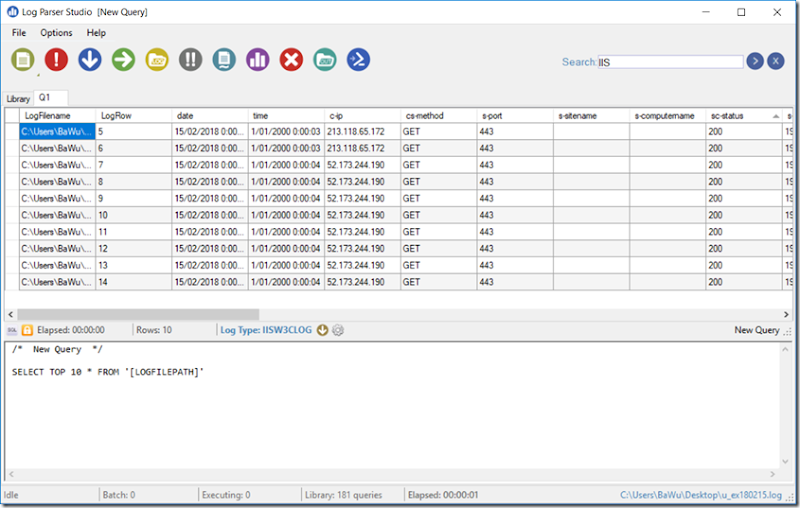Open the yellow log file folder icon
800x508 pixels.
point(157,60)
